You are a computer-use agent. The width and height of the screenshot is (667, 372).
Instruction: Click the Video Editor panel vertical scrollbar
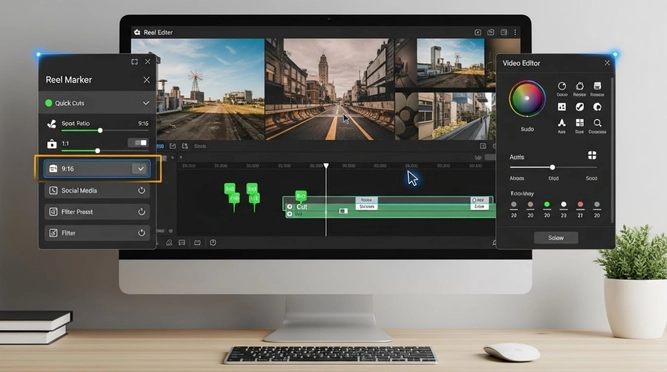[612, 149]
